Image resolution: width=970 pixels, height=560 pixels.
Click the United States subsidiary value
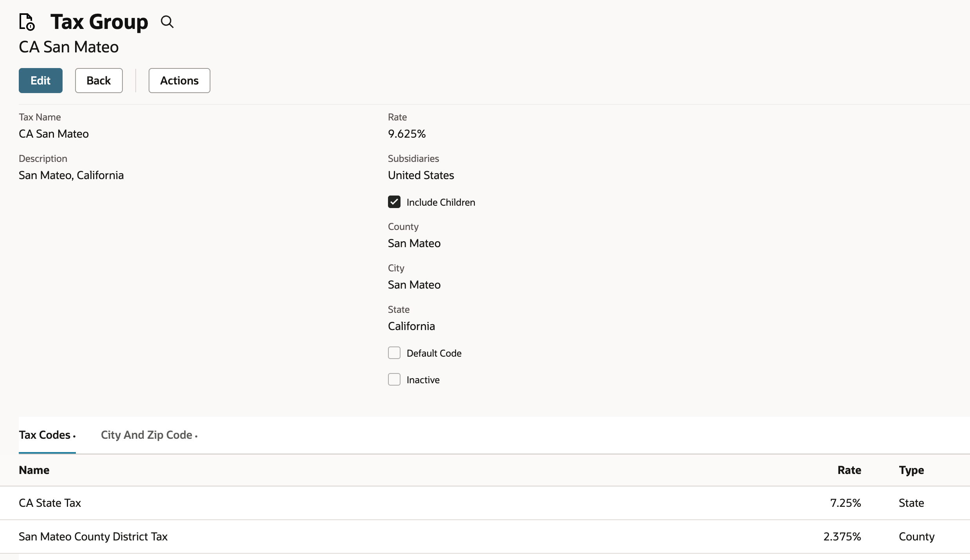(x=421, y=175)
